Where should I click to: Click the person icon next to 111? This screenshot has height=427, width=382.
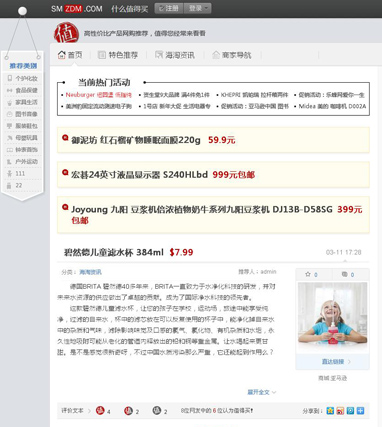tap(10, 173)
